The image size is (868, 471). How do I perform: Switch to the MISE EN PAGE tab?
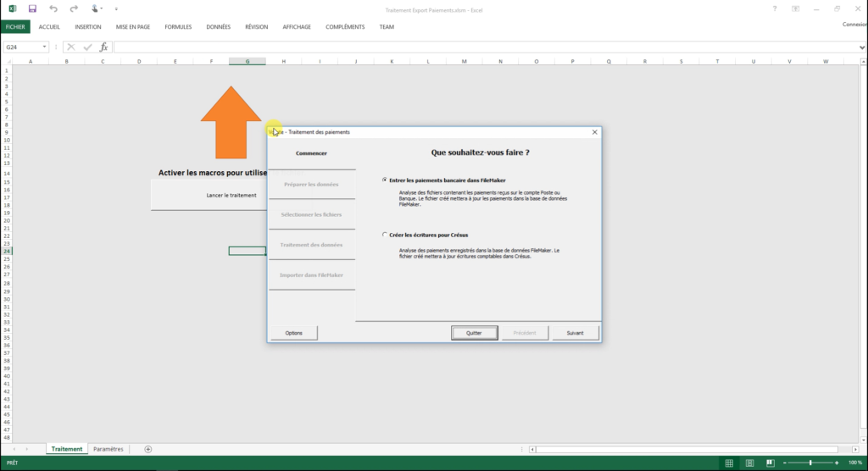pos(133,26)
